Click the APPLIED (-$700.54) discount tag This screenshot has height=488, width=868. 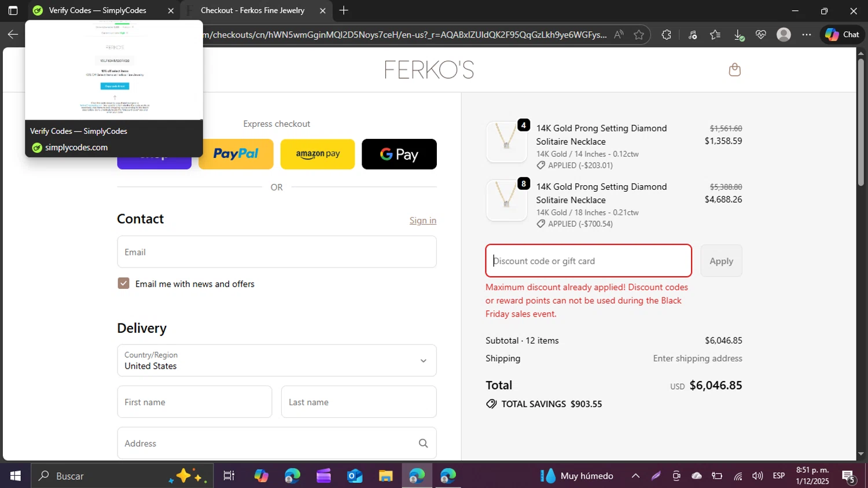coord(575,224)
